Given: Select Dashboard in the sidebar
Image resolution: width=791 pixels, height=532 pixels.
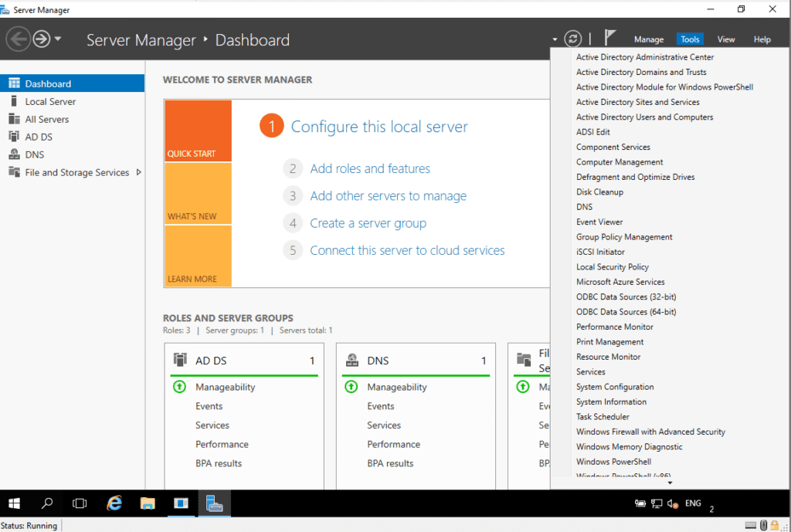Looking at the screenshot, I should (72, 83).
